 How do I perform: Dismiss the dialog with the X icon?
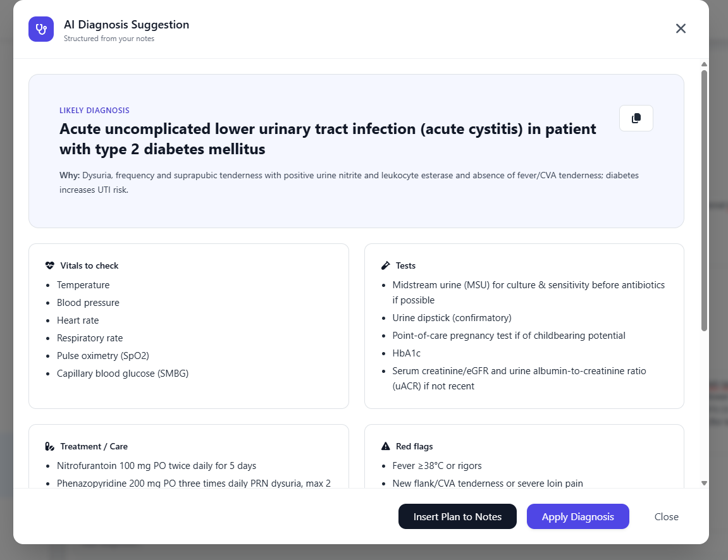click(x=681, y=28)
